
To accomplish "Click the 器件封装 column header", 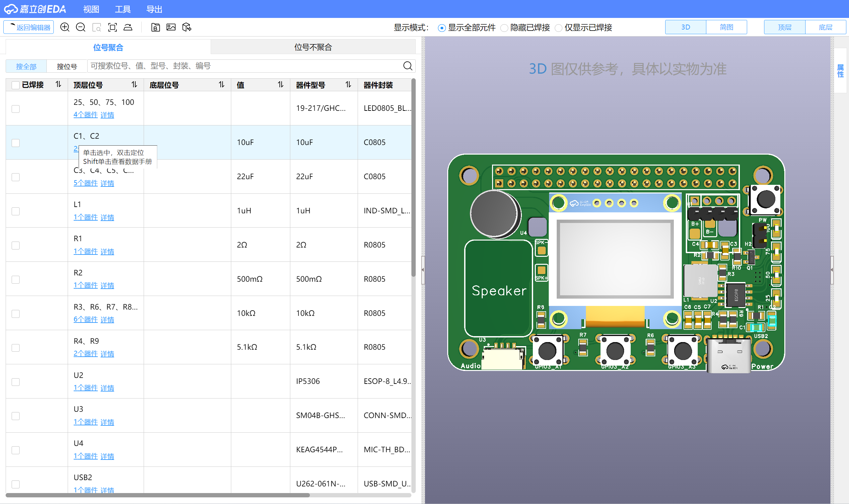I will [x=385, y=85].
